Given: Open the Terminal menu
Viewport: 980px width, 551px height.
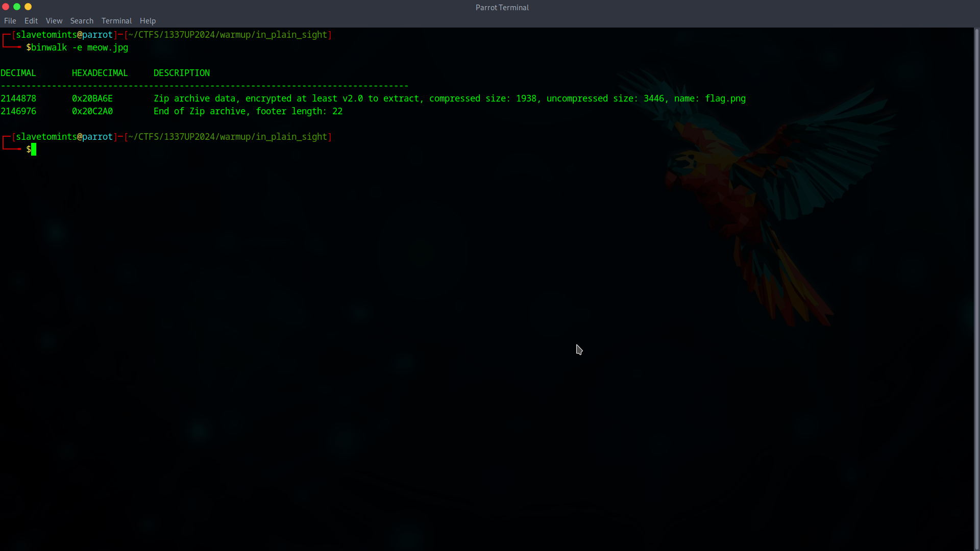Looking at the screenshot, I should pos(116,21).
